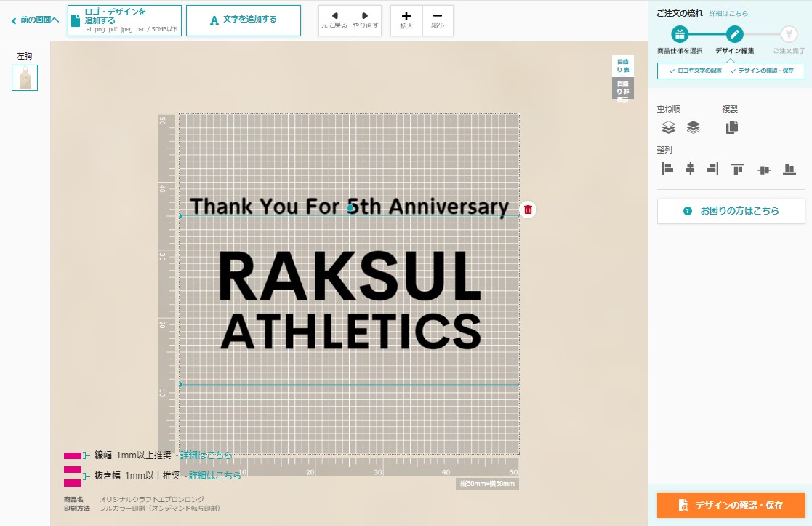The width and height of the screenshot is (812, 526).
Task: Click the yen icon for ご注文完了 step
Action: coord(789,35)
